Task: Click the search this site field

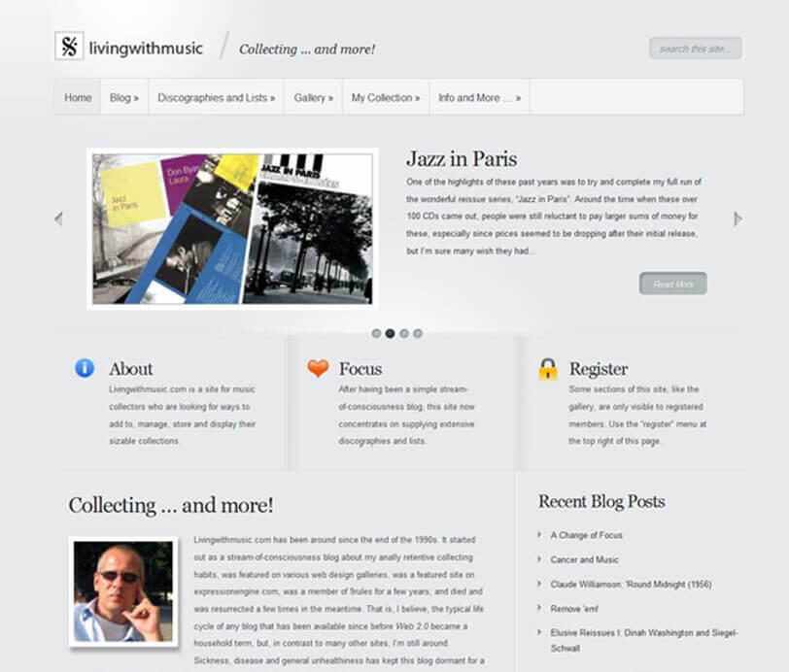Action: pos(695,49)
